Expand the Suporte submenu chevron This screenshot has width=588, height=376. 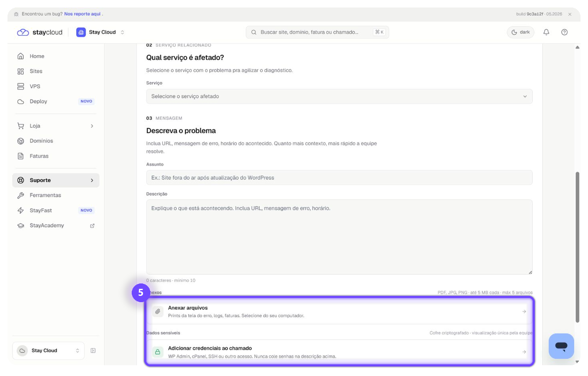(92, 180)
